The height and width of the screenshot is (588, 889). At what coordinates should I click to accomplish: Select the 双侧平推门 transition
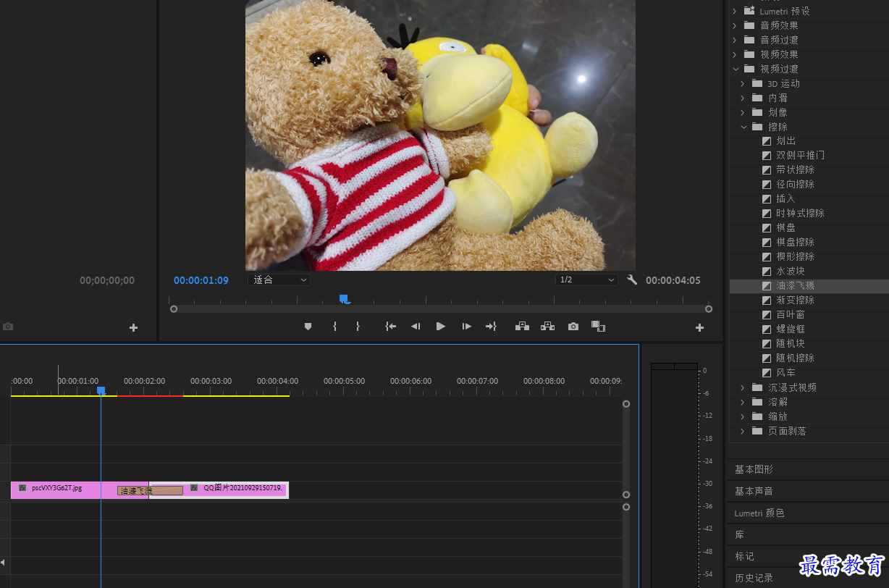(800, 156)
